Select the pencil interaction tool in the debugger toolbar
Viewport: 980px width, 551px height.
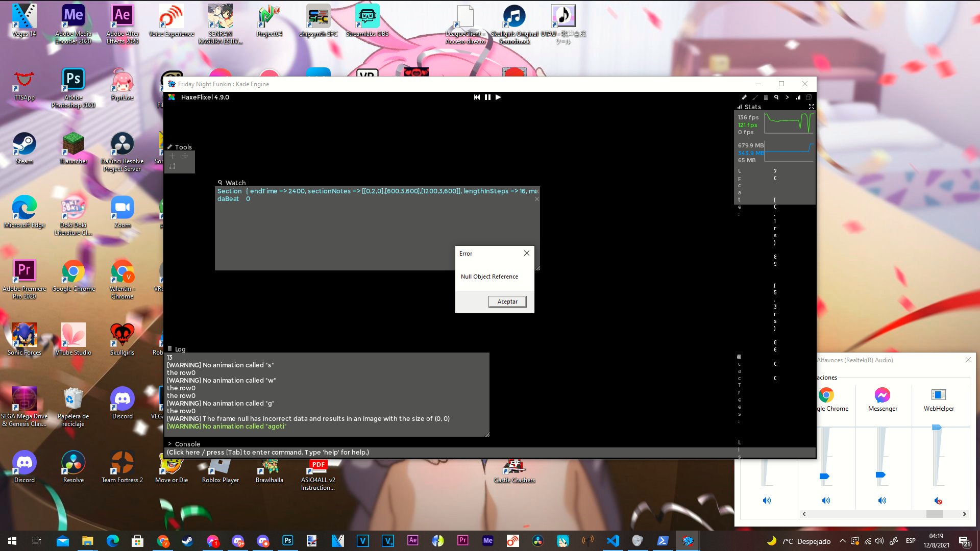pyautogui.click(x=744, y=97)
